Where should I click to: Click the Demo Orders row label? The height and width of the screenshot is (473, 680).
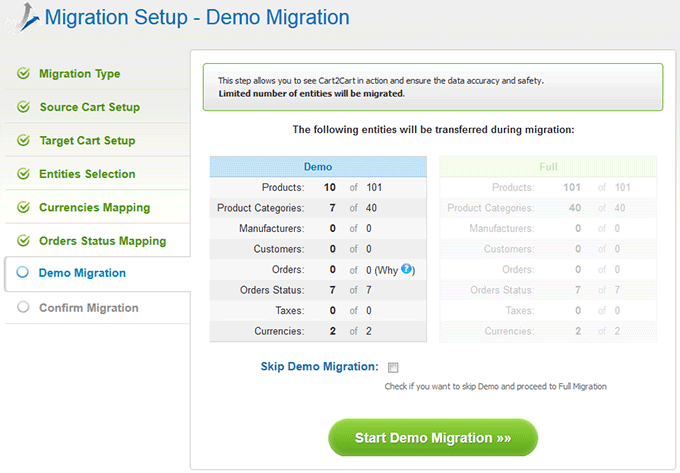(x=288, y=270)
